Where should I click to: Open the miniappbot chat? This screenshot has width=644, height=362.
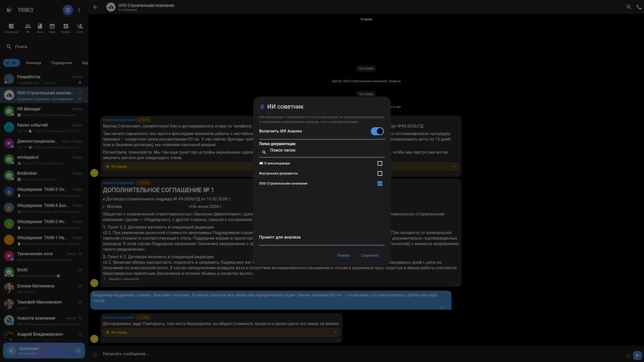click(44, 160)
